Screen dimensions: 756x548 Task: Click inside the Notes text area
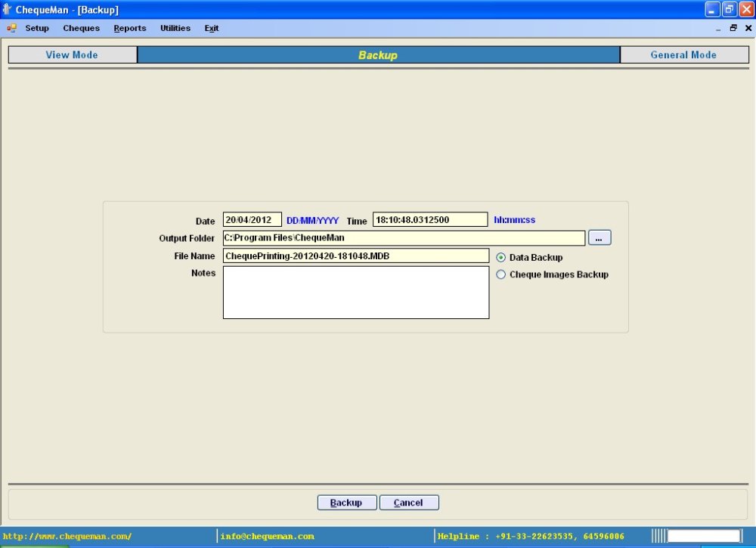pyautogui.click(x=356, y=293)
